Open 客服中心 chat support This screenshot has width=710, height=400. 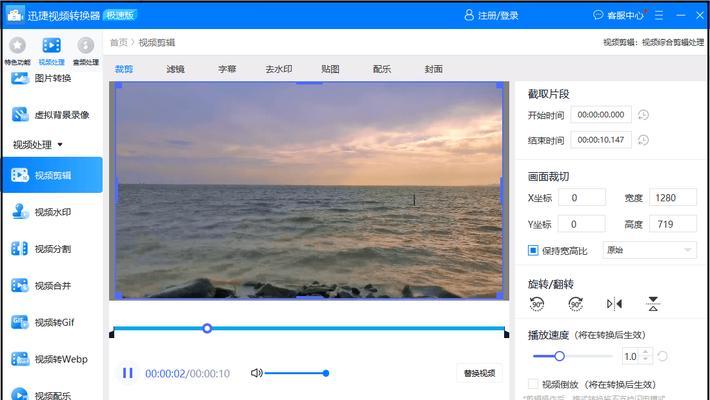[619, 15]
